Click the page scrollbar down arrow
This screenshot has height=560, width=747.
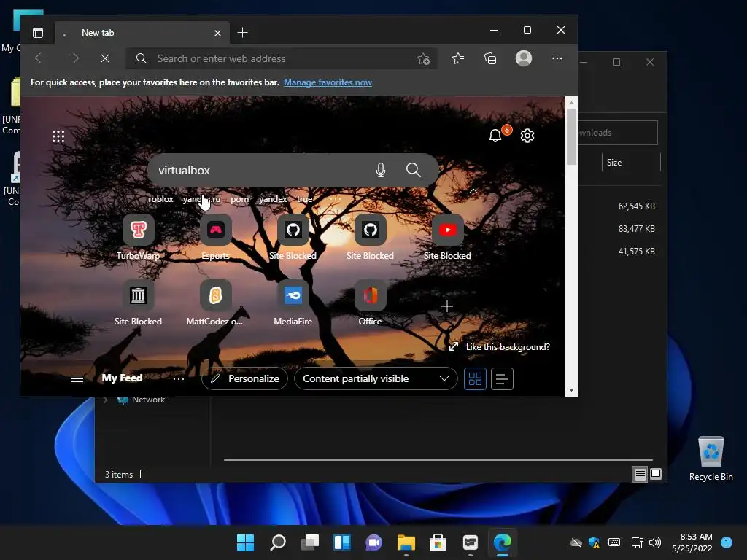point(571,391)
